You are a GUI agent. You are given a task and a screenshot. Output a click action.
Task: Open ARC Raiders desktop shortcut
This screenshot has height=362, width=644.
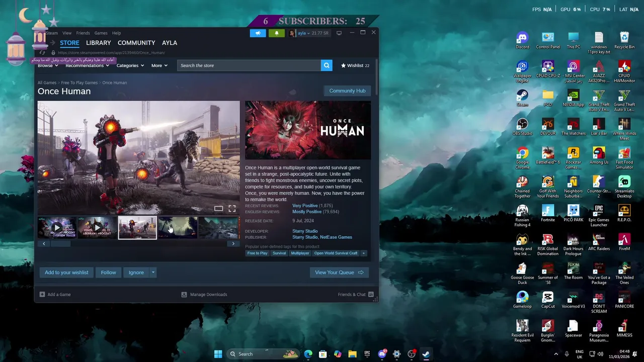[599, 242]
